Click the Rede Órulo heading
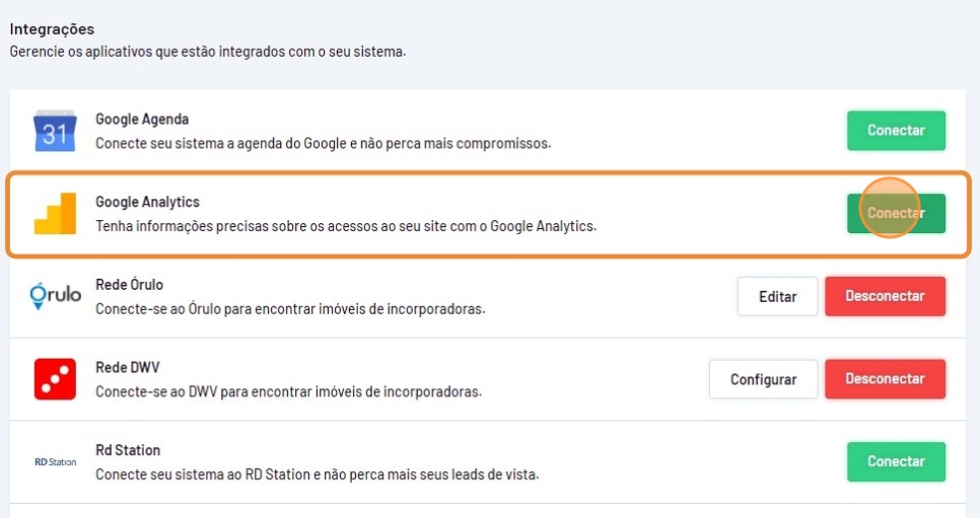 pos(129,285)
